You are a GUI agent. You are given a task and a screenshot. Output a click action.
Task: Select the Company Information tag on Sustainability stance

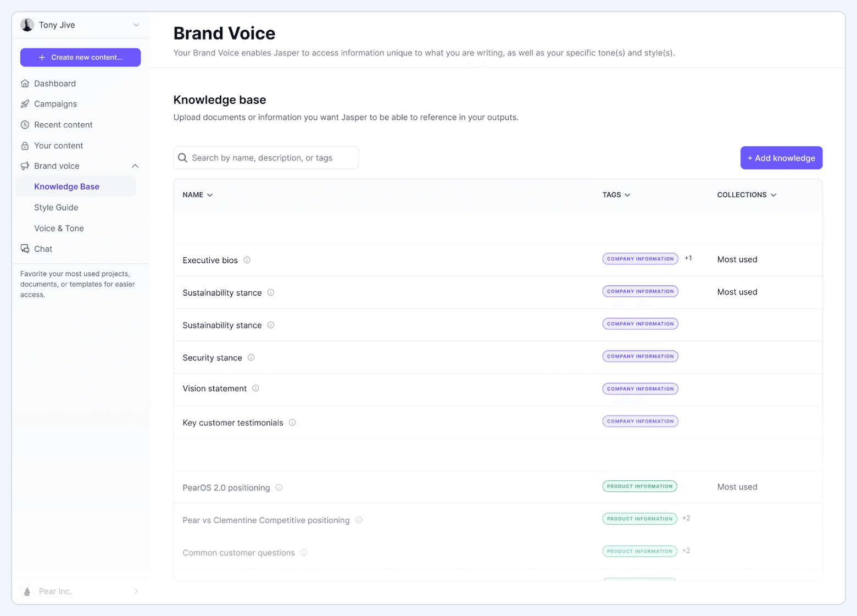(x=640, y=291)
